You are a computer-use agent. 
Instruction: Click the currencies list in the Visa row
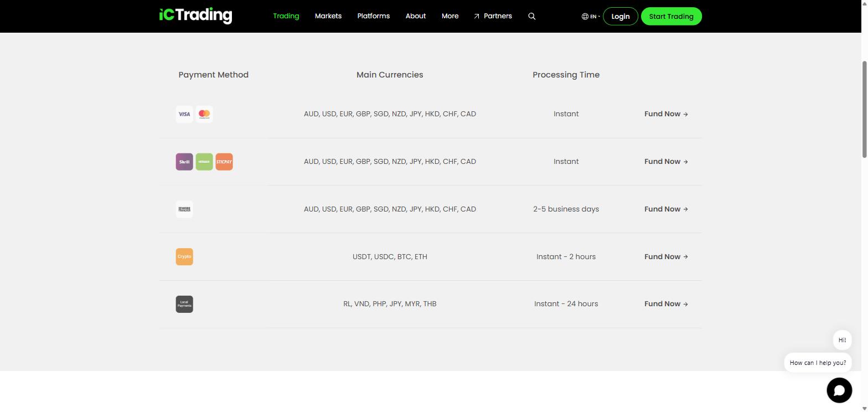390,114
